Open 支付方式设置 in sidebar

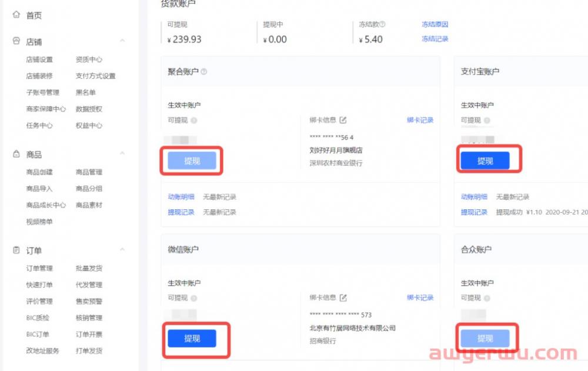click(96, 76)
